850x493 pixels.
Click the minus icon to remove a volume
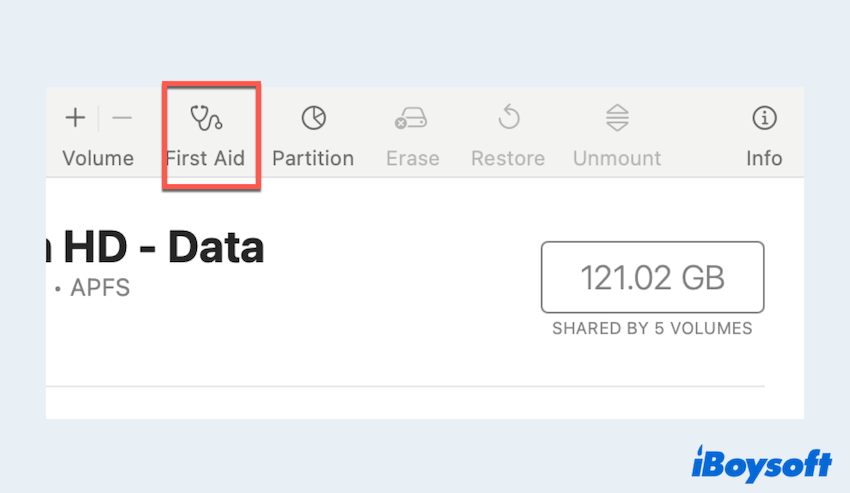(x=122, y=118)
